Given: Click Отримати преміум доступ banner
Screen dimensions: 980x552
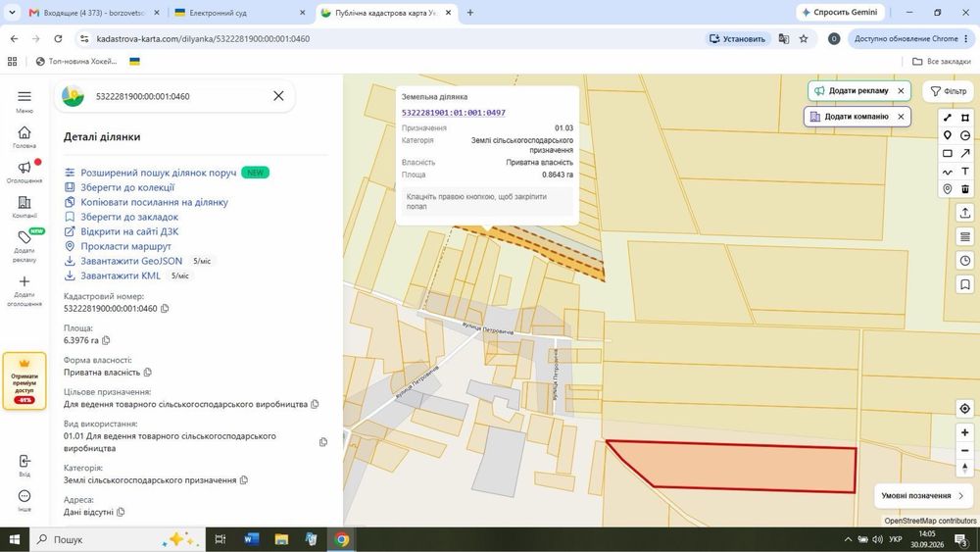Looking at the screenshot, I should pyautogui.click(x=24, y=380).
